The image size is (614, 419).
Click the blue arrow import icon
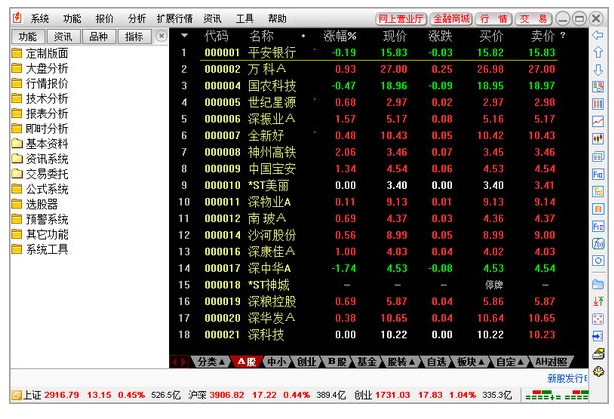(x=598, y=336)
